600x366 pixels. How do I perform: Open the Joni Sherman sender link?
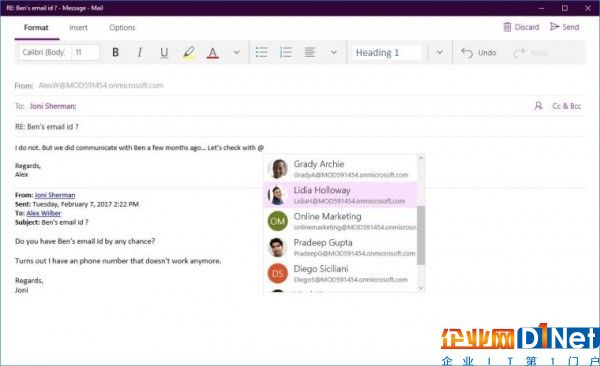tap(55, 195)
